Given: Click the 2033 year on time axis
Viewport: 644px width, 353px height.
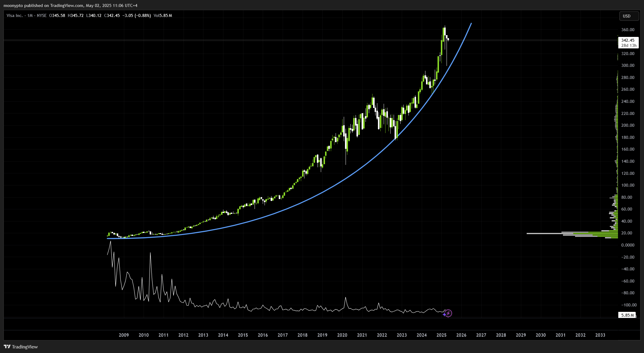Looking at the screenshot, I should 600,335.
